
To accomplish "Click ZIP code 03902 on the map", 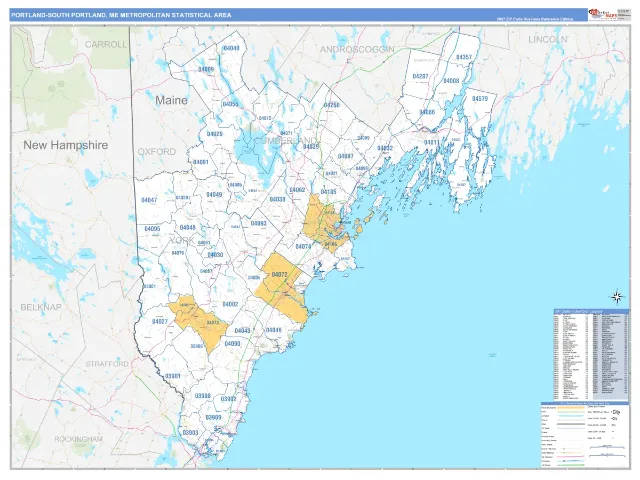I will 228,399.
